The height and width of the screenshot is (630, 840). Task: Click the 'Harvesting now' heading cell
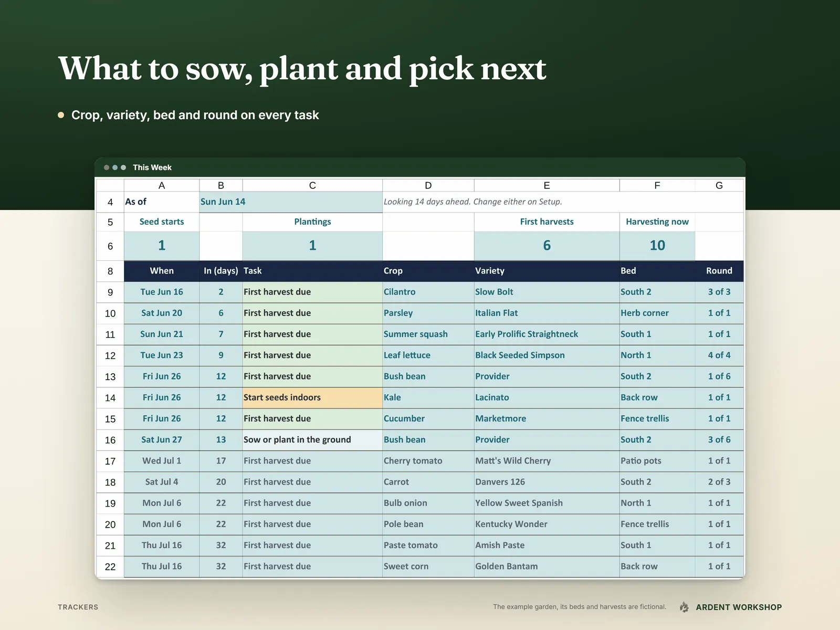[x=657, y=222]
